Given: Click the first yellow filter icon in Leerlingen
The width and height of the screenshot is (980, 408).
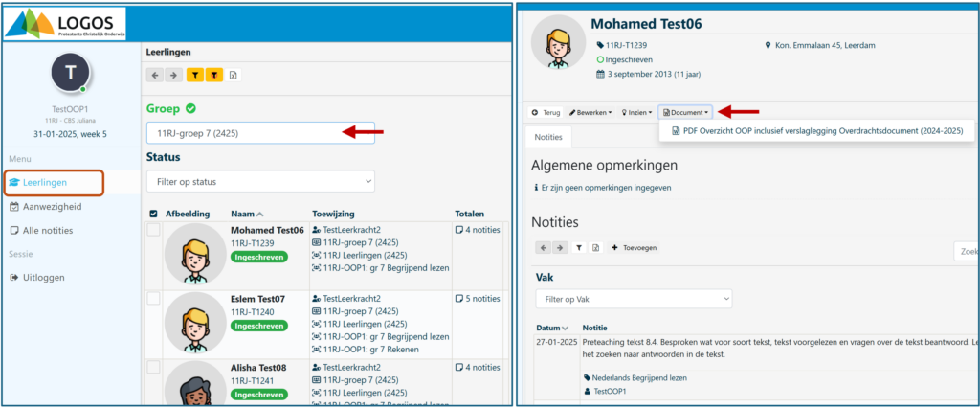Looking at the screenshot, I should click(195, 75).
